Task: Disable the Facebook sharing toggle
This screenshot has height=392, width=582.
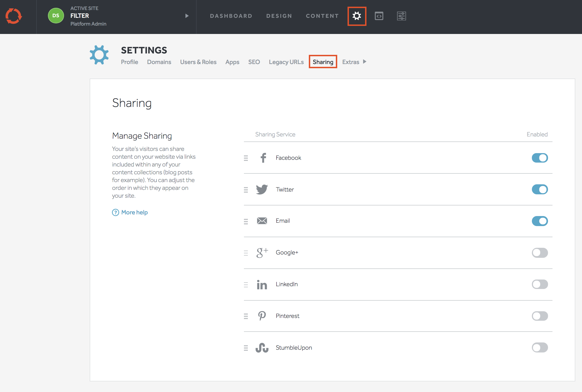Action: pyautogui.click(x=540, y=158)
